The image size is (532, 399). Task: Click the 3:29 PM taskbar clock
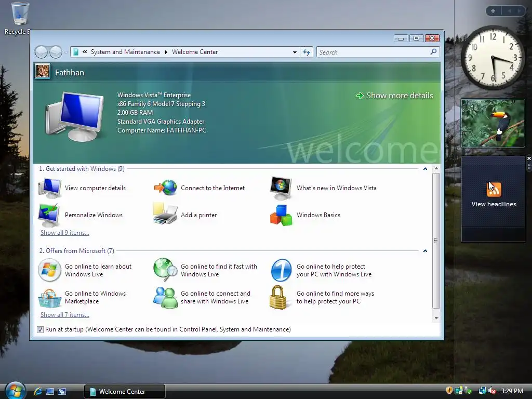[x=512, y=391]
